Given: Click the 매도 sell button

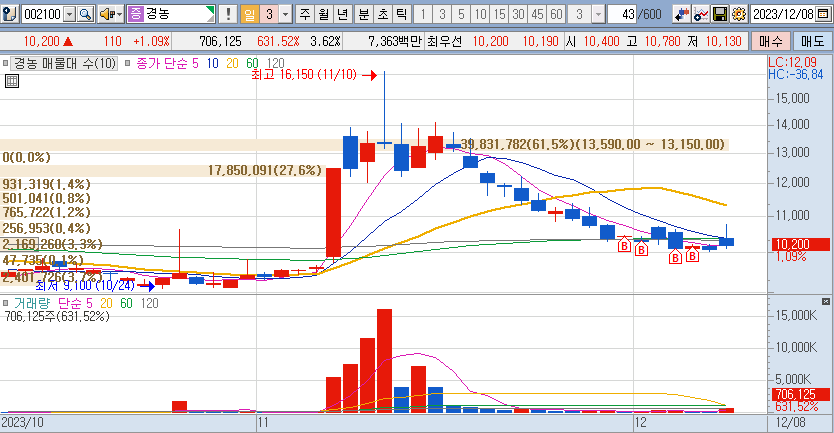Looking at the screenshot, I should [x=812, y=41].
